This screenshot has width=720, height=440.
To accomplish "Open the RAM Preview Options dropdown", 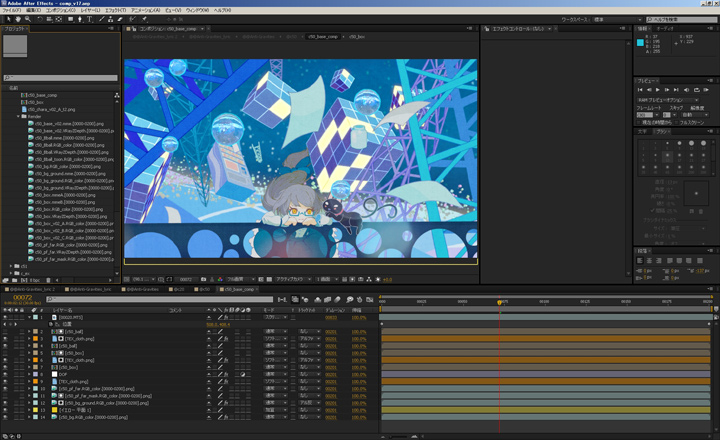I will coord(668,100).
